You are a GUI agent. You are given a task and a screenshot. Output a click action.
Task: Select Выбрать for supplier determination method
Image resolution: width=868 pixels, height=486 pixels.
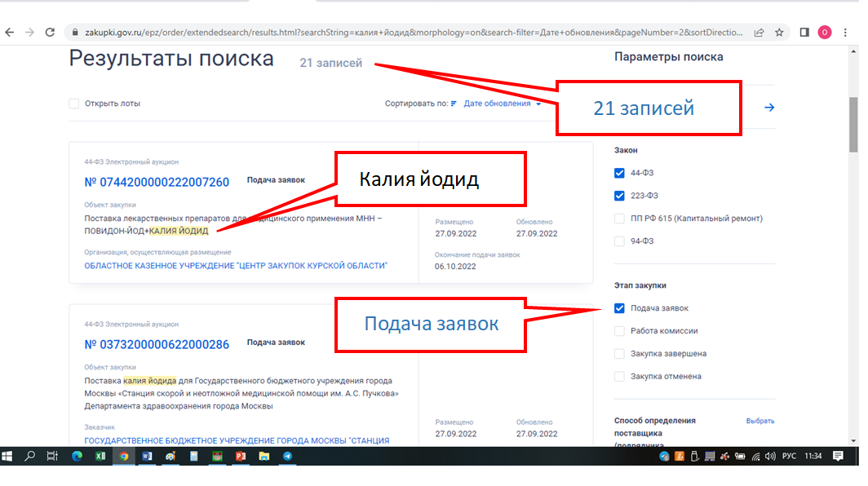[x=760, y=420]
